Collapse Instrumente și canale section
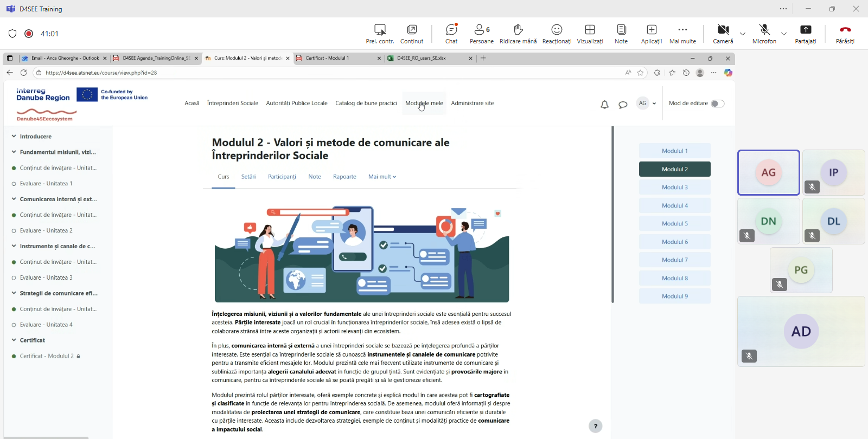The image size is (868, 439). pos(14,246)
